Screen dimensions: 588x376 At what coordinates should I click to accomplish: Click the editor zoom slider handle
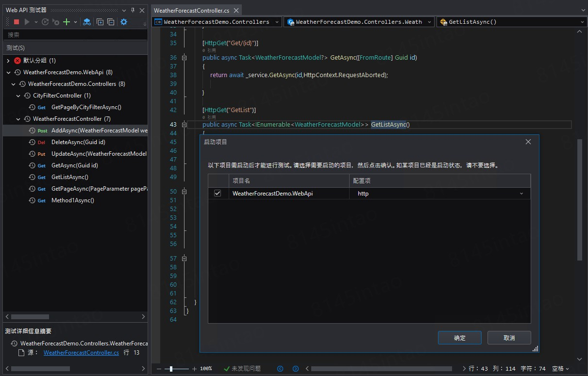point(170,369)
